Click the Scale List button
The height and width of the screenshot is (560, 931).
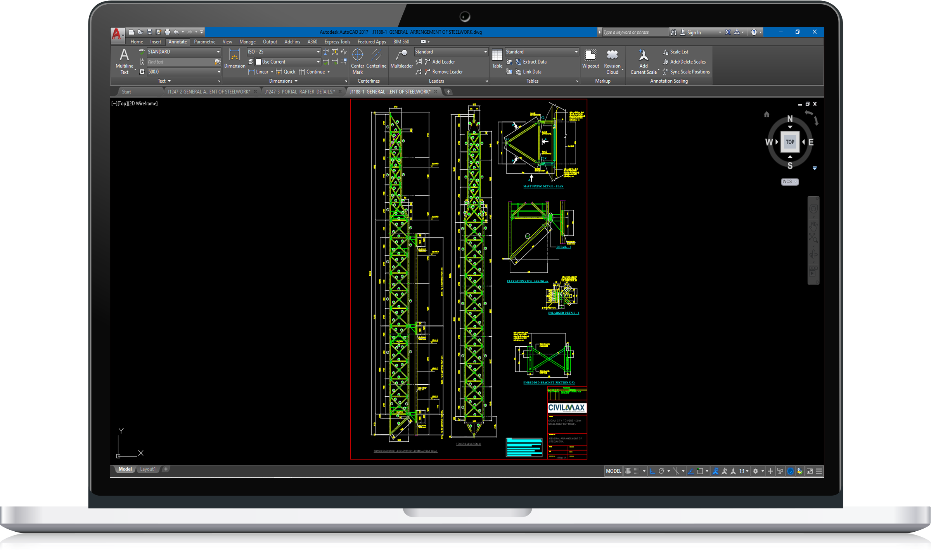pyautogui.click(x=678, y=52)
